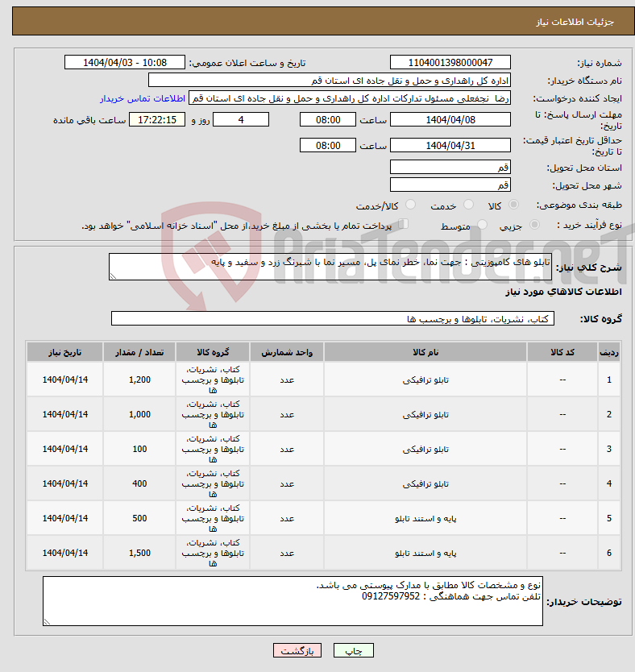Click the تعداد / مقدار column header
Screen dimensions: 635x672
[x=139, y=352]
